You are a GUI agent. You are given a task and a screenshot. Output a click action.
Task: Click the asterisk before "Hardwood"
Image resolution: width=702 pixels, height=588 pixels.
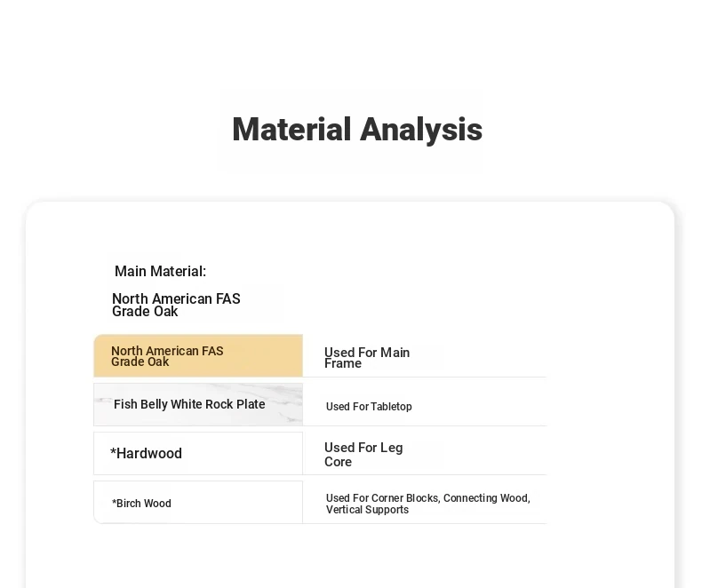[113, 453]
